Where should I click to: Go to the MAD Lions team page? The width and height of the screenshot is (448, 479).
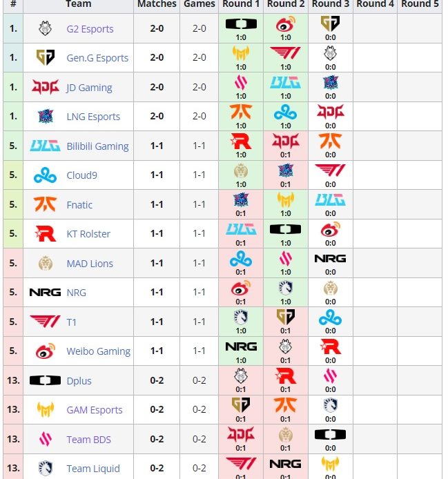click(x=90, y=264)
